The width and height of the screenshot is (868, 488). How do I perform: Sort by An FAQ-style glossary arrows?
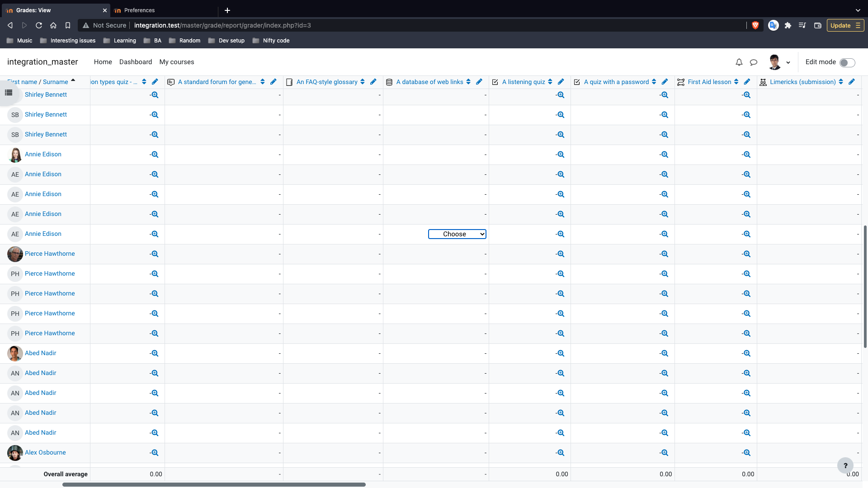pos(363,82)
